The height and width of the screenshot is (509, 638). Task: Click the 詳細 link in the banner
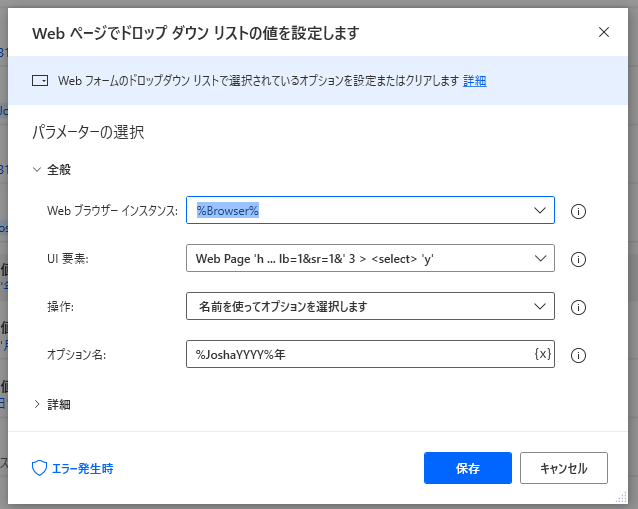(x=474, y=81)
